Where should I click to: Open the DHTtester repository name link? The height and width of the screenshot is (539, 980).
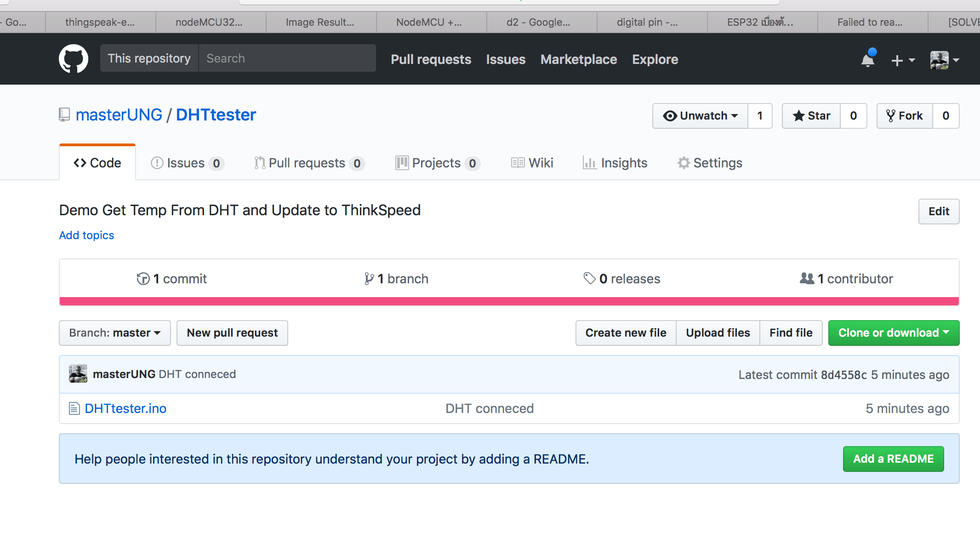pos(216,115)
